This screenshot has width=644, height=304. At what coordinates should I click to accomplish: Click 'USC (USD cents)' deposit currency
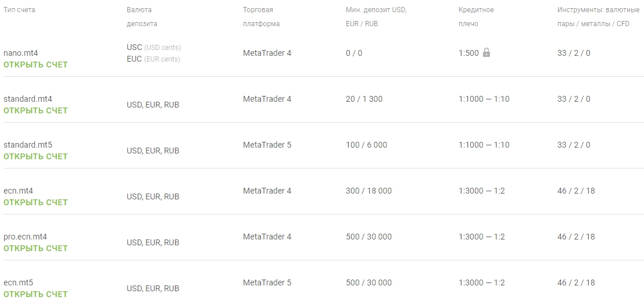click(153, 47)
